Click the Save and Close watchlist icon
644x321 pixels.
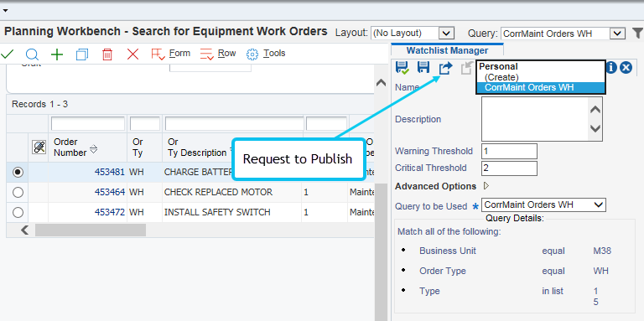[x=402, y=68]
